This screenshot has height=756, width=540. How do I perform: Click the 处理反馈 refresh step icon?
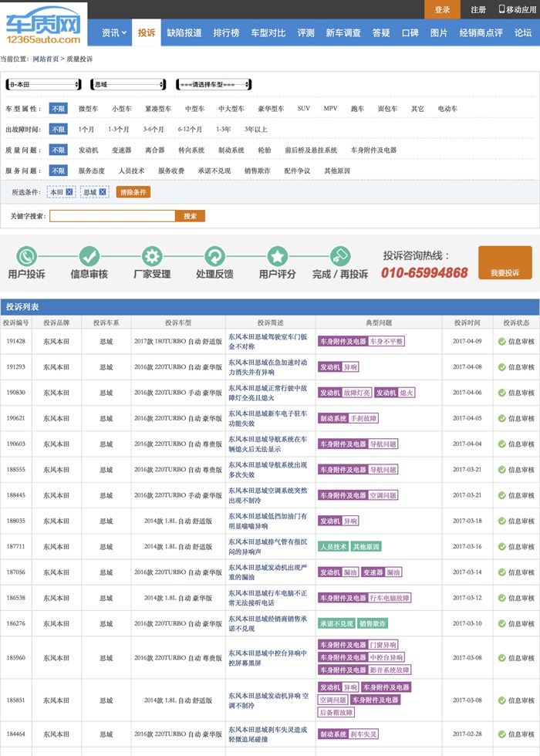[214, 256]
